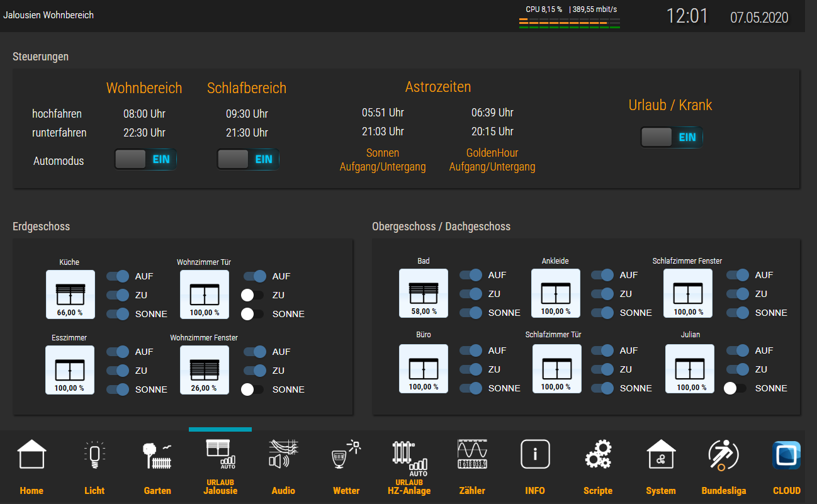Toggle Wohnzimmer Tür ZU switch
Viewport: 817px width, 504px height.
coord(253,295)
